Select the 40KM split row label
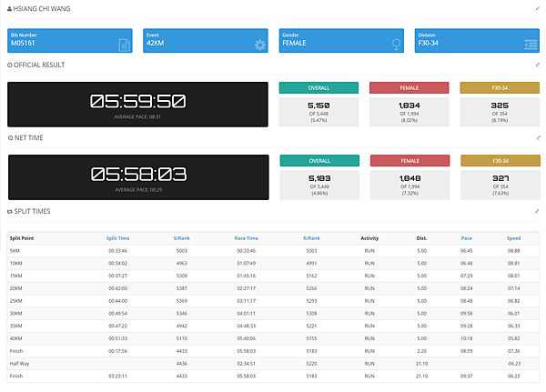The height and width of the screenshot is (392, 546). (x=16, y=338)
